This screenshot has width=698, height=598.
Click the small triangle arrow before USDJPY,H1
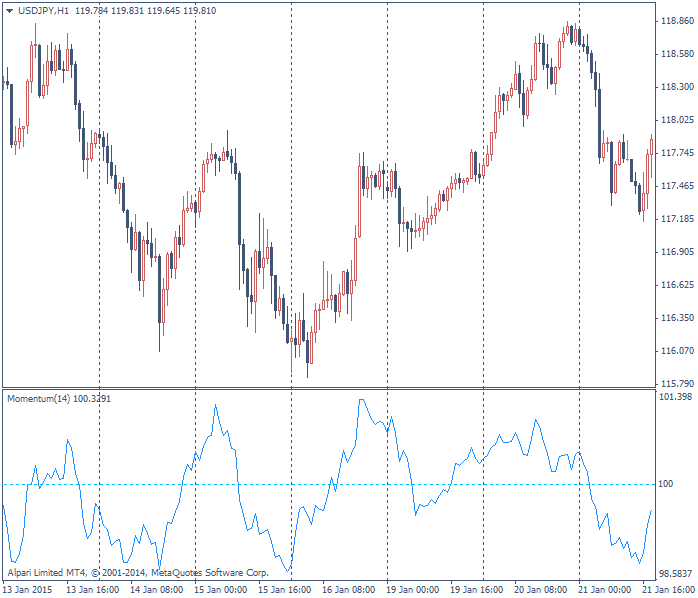point(9,10)
